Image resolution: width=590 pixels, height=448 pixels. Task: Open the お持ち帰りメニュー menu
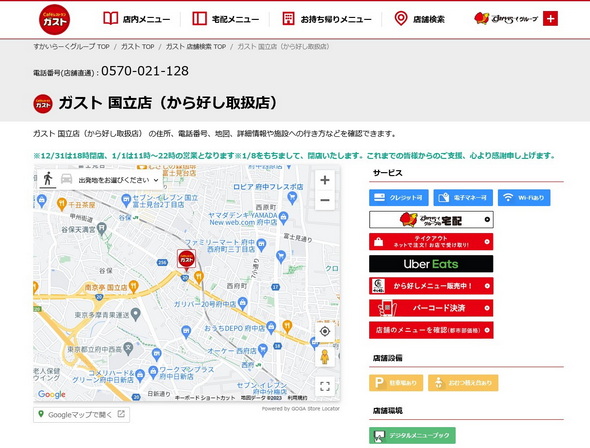327,19
